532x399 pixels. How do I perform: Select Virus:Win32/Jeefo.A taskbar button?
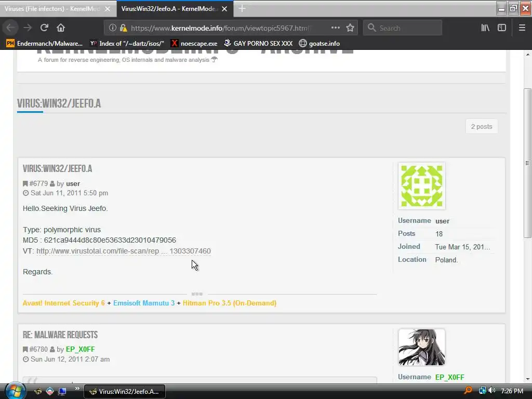125,392
